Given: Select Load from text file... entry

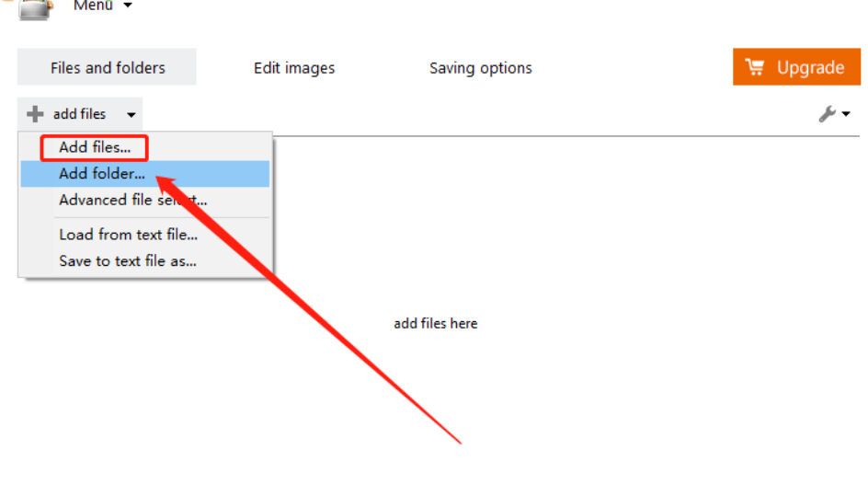Looking at the screenshot, I should 128,235.
